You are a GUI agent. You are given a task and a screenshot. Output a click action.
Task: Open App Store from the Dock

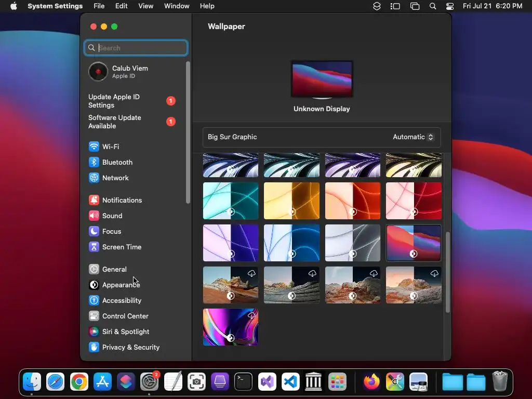(x=102, y=382)
